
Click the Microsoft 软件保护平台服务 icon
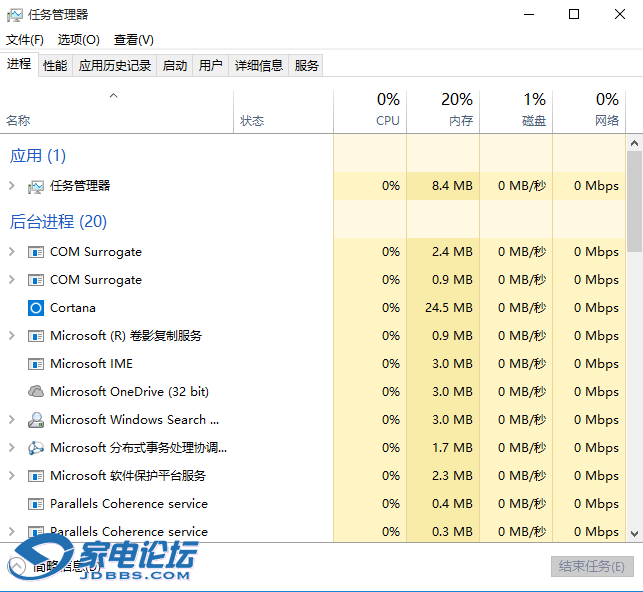coord(36,476)
